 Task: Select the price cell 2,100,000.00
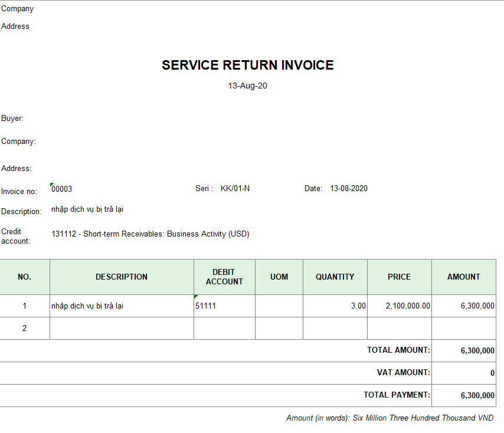pos(399,306)
